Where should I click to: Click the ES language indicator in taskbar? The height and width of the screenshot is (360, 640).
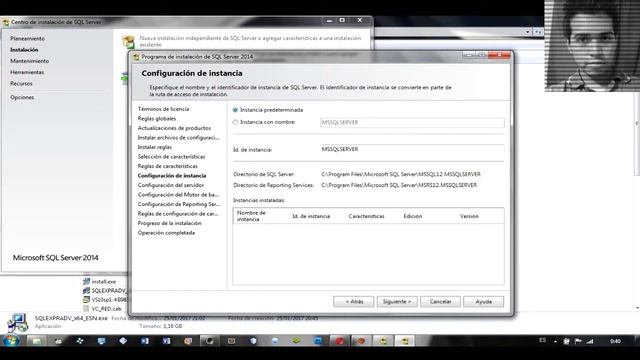[x=542, y=340]
